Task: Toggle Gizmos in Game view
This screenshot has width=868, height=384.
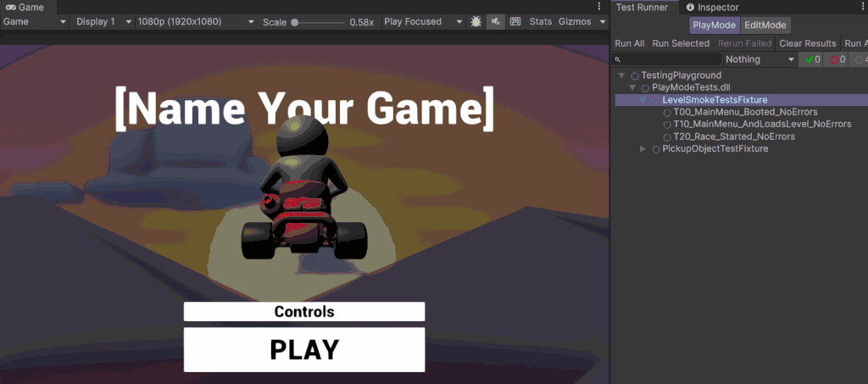Action: pyautogui.click(x=575, y=21)
